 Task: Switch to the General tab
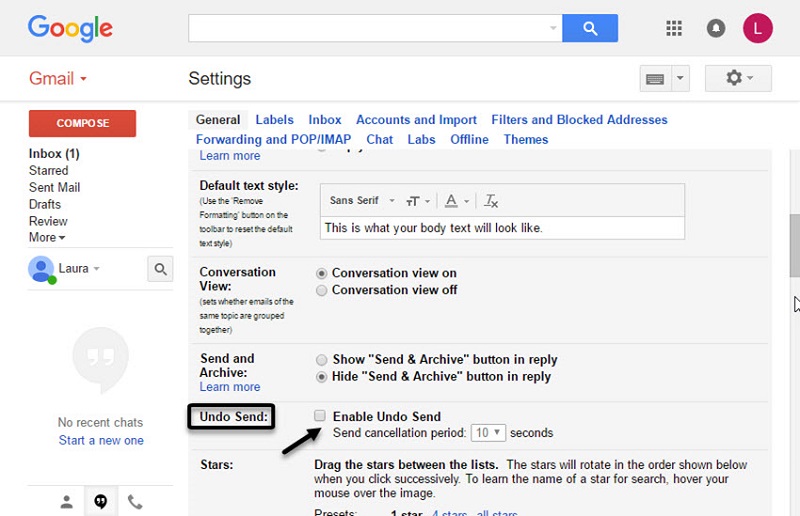coord(218,120)
